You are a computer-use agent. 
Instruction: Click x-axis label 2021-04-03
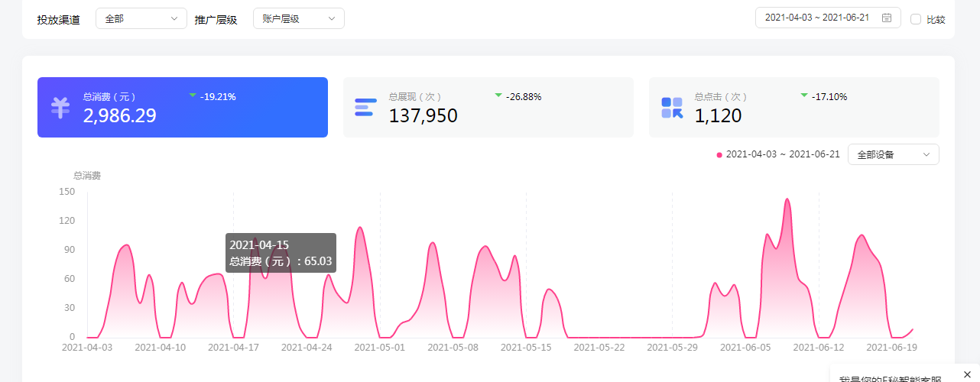point(87,347)
